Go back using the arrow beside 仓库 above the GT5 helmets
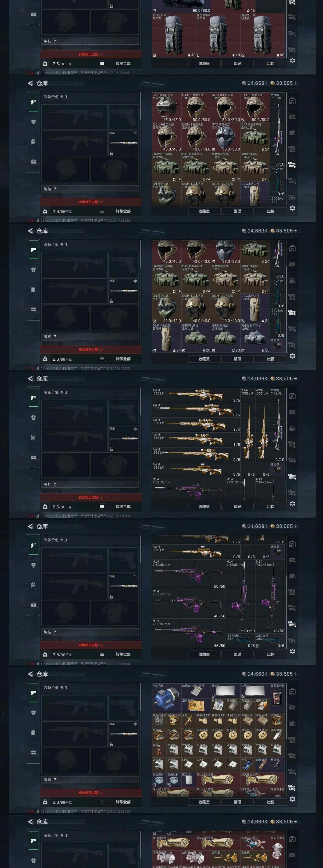Screen dimensions: 323x868 point(30,83)
